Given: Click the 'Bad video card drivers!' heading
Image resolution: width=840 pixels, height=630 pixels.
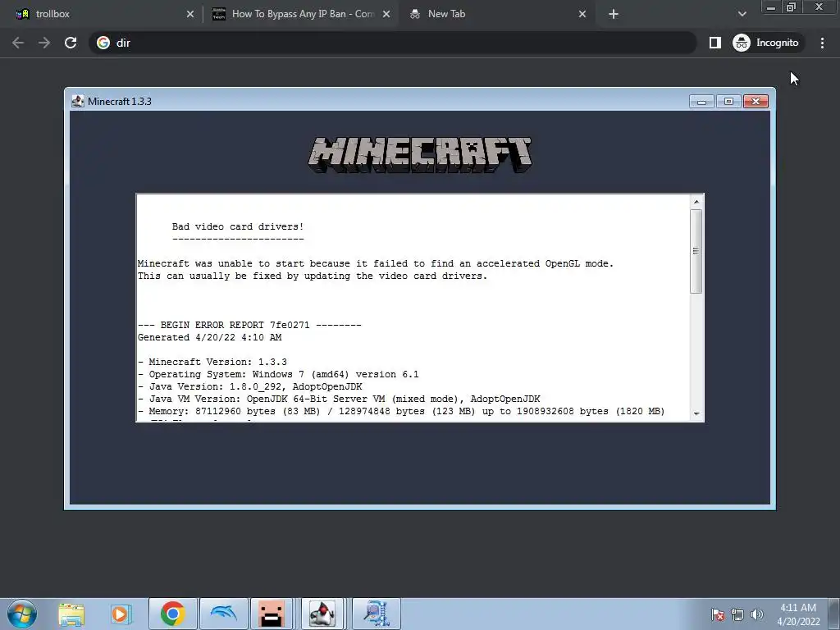Looking at the screenshot, I should [x=238, y=226].
